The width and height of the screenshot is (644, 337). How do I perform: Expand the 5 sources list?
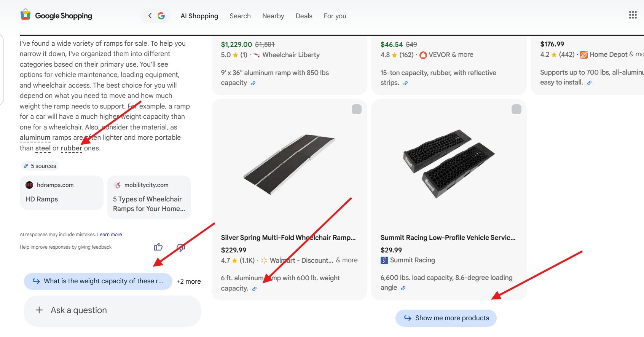point(40,166)
